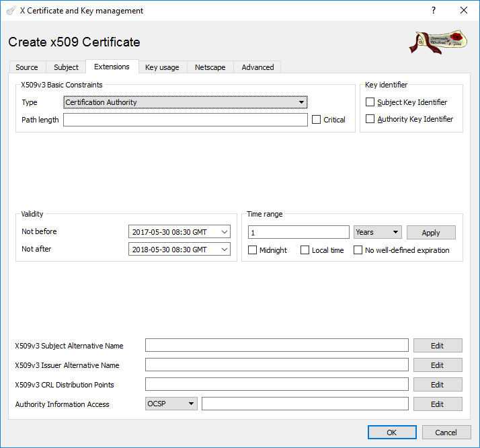480x448 pixels.
Task: Go to the Advanced tab
Action: pos(257,67)
